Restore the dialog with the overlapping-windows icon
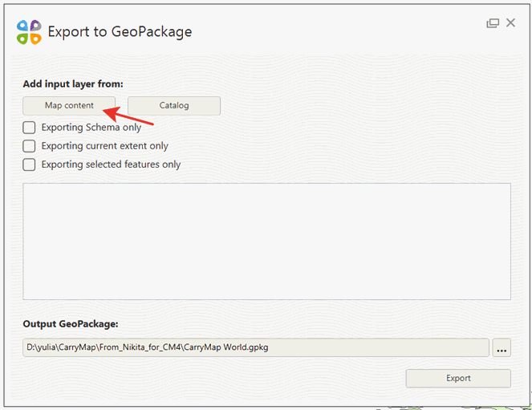 coord(493,23)
